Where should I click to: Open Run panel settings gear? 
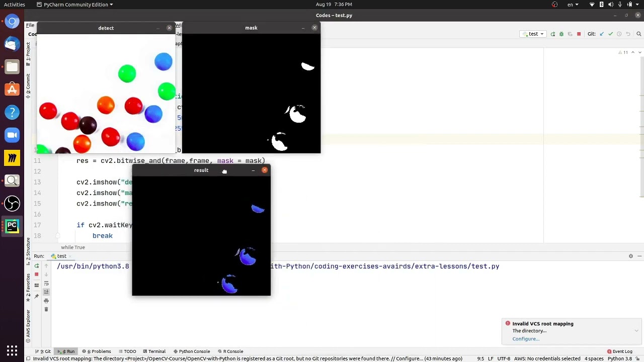pyautogui.click(x=630, y=256)
